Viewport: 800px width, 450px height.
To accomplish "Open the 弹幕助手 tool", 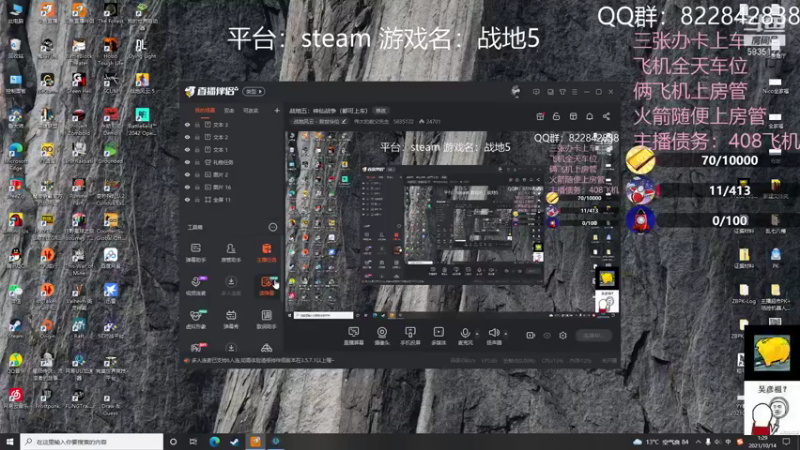I will click(x=195, y=253).
